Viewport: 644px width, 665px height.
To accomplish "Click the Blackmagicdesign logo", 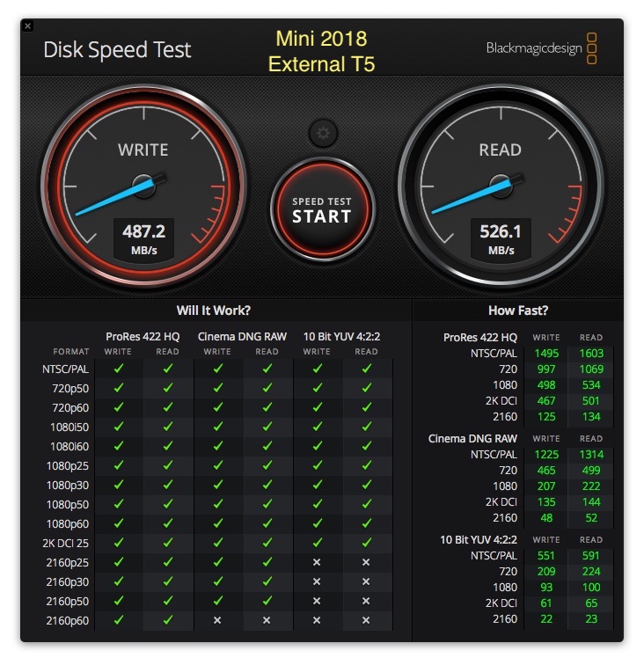I will click(x=542, y=48).
